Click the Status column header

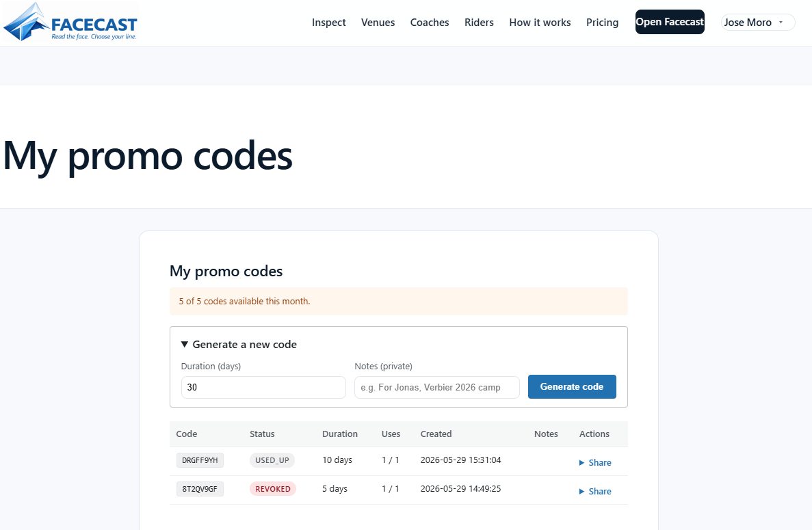point(262,434)
